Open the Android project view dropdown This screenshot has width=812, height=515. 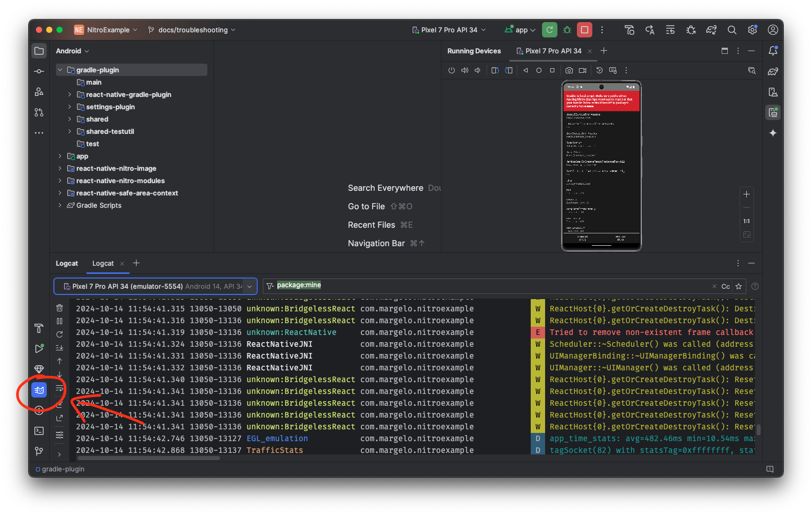click(x=72, y=51)
